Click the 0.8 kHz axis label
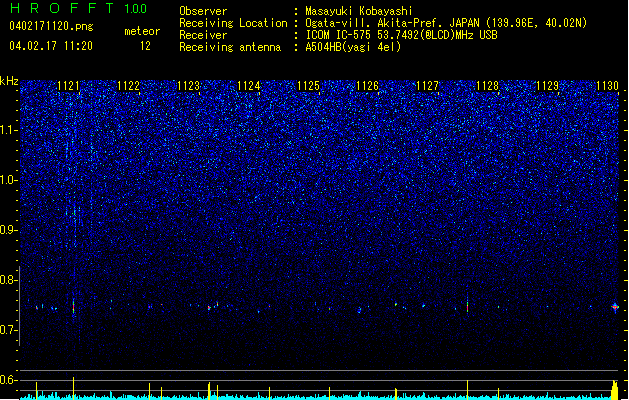The width and height of the screenshot is (629, 400). click(8, 280)
